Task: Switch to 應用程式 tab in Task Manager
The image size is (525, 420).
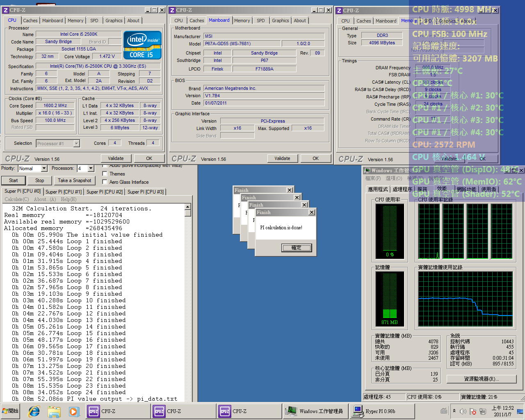Action: click(378, 189)
